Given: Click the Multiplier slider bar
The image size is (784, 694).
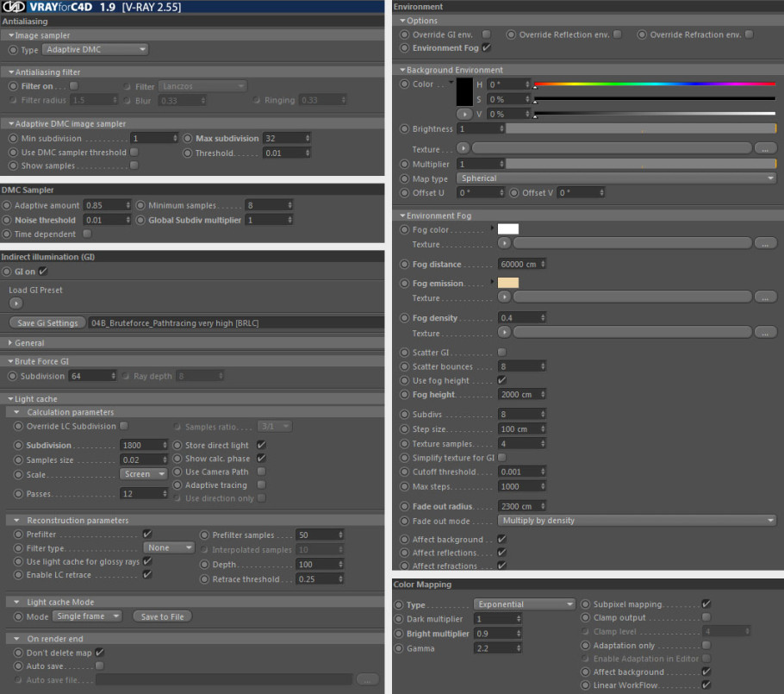Looking at the screenshot, I should coord(641,164).
